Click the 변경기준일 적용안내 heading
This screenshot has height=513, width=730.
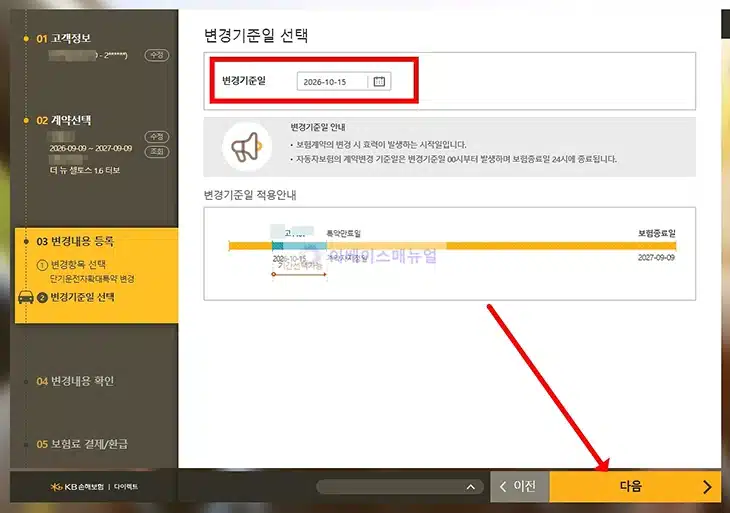tap(250, 195)
